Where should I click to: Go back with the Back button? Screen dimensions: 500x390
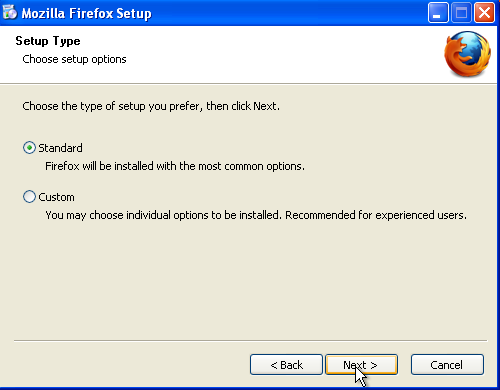(286, 365)
